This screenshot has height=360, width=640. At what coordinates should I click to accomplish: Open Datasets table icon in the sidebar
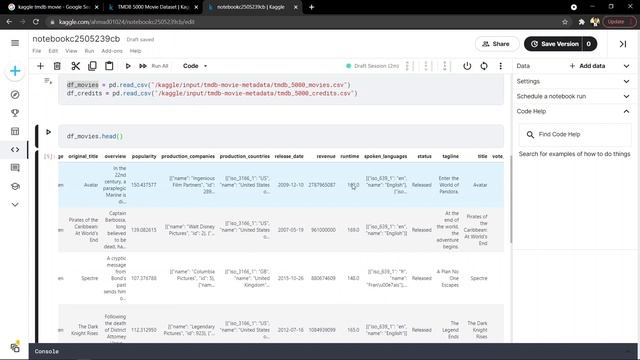pos(15,131)
